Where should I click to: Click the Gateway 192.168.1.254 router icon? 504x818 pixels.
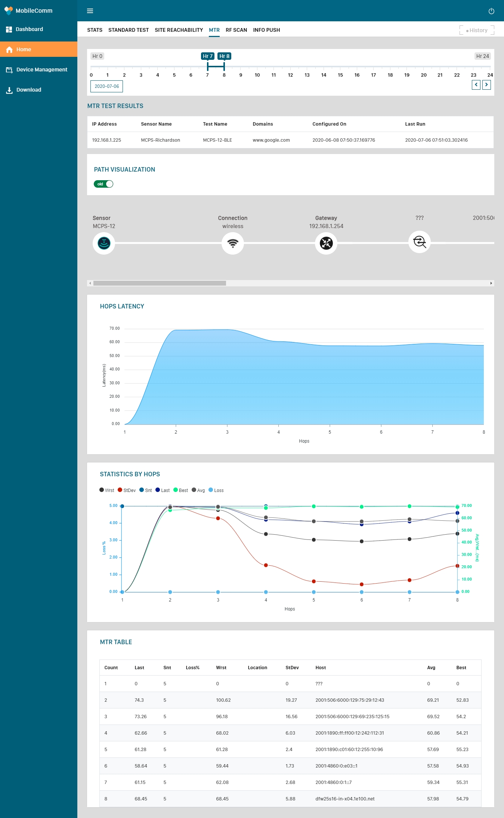326,243
